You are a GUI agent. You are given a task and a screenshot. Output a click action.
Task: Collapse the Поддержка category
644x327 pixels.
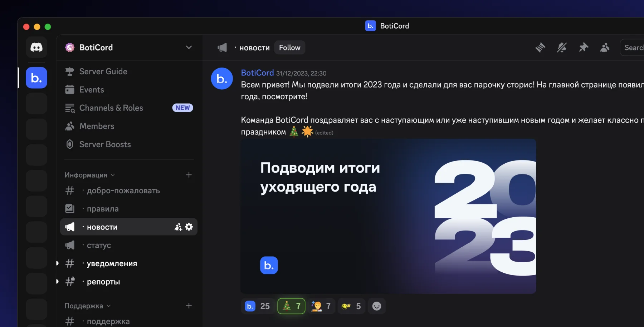(88, 306)
